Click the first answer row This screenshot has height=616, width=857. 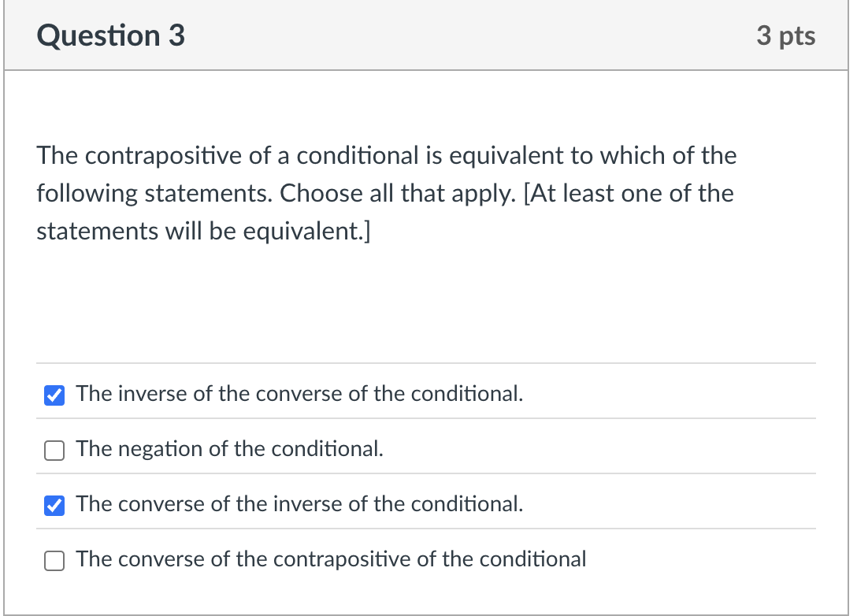[426, 394]
